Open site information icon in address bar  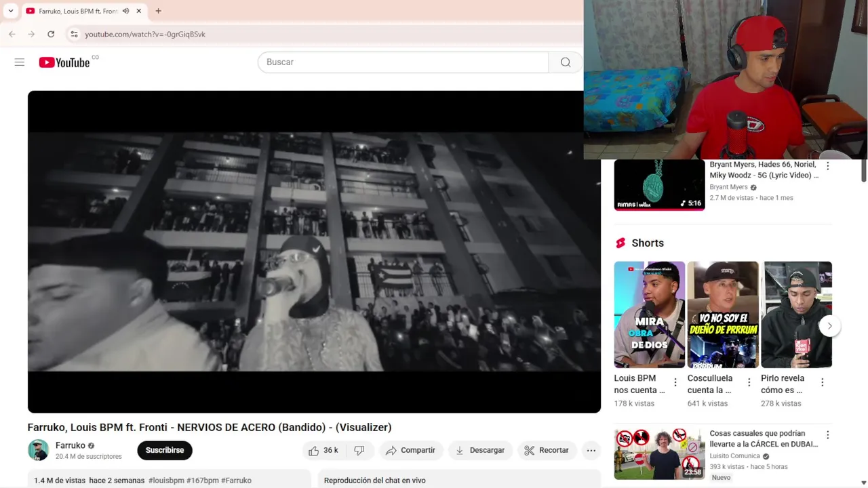74,34
